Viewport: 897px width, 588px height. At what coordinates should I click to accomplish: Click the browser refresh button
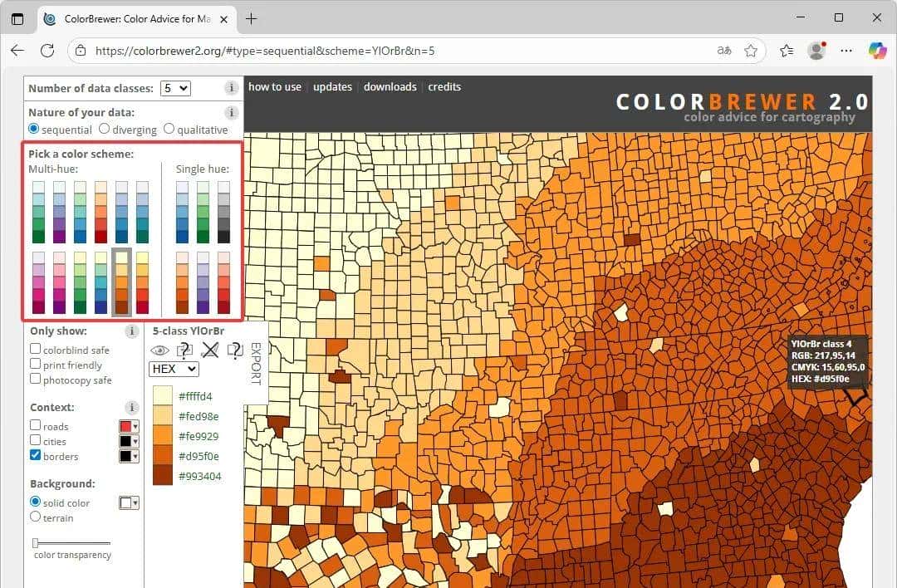coord(47,51)
